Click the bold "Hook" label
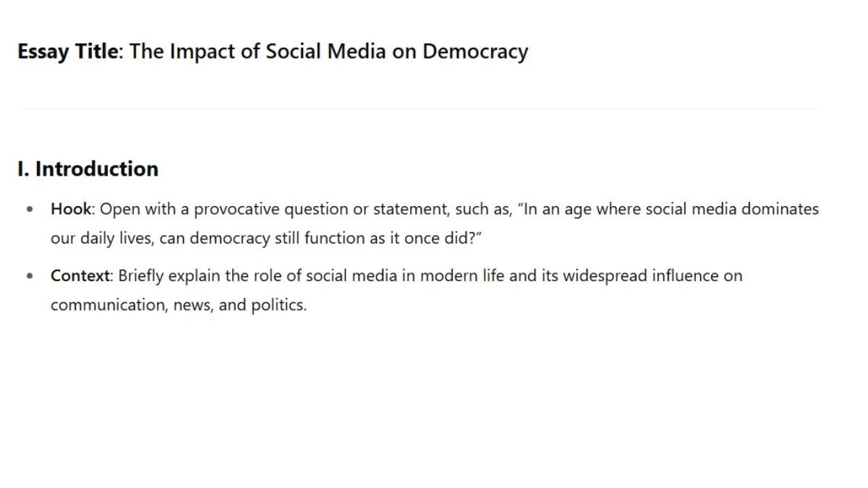Screen dimensions: 868x488 [x=71, y=210]
